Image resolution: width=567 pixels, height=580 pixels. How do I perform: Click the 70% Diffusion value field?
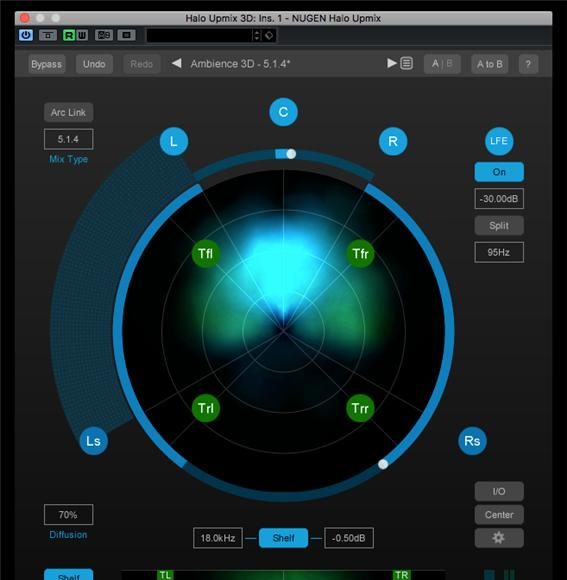tap(68, 515)
